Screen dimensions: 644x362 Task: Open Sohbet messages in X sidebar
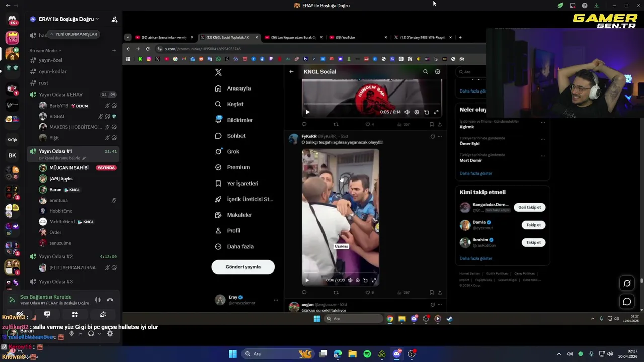[x=230, y=136]
